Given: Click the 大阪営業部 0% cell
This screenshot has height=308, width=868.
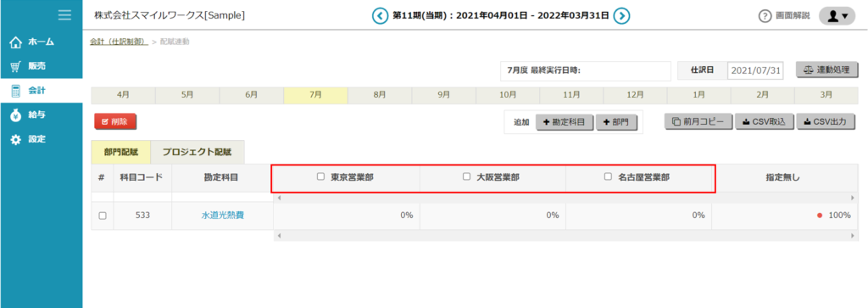Looking at the screenshot, I should (492, 216).
